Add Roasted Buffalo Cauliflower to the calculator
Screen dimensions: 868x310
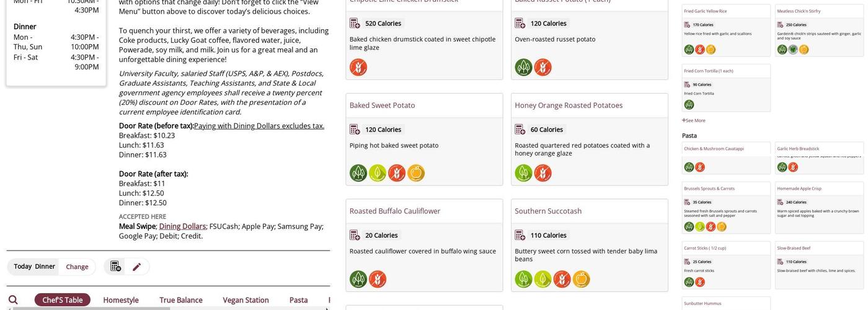[x=355, y=236]
